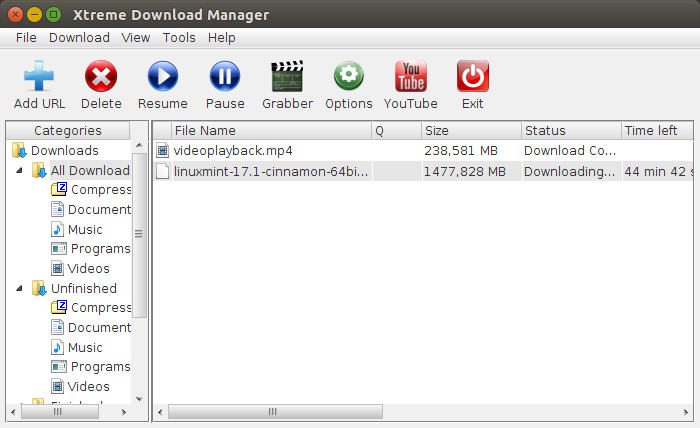The width and height of the screenshot is (700, 428).
Task: Click download list scrollbar right arrow
Action: click(x=686, y=412)
